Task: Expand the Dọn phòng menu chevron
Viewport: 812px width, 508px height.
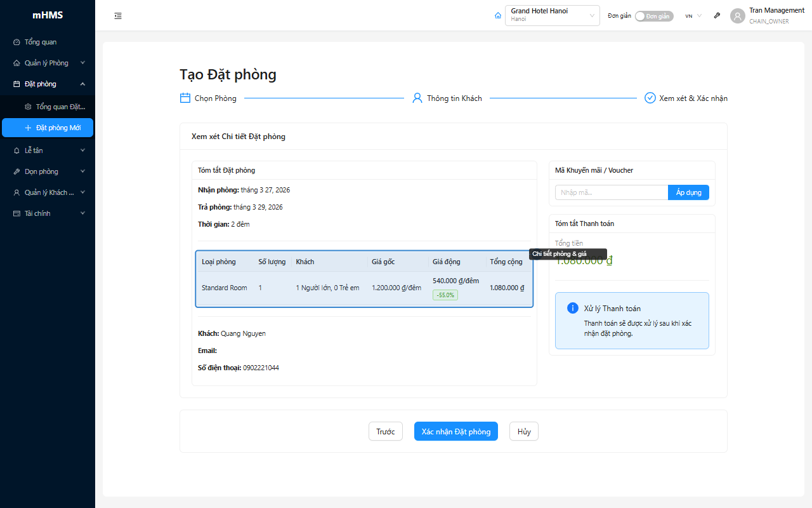Action: (82, 171)
